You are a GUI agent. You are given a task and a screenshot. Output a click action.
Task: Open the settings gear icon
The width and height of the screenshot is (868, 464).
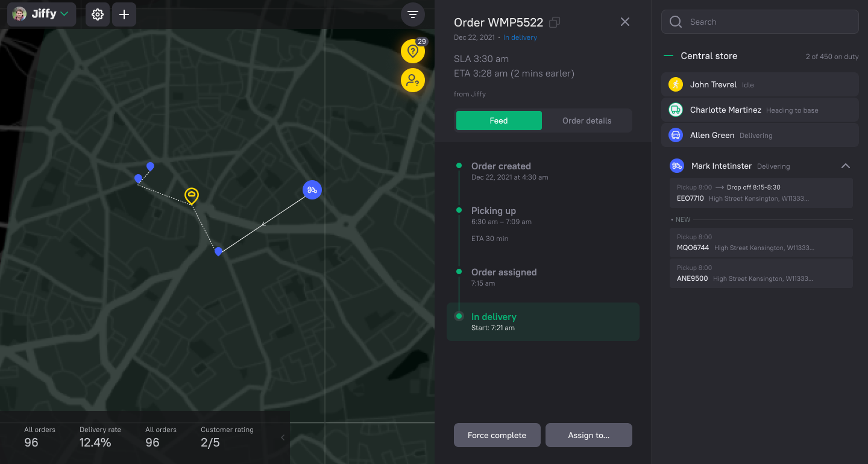(98, 14)
